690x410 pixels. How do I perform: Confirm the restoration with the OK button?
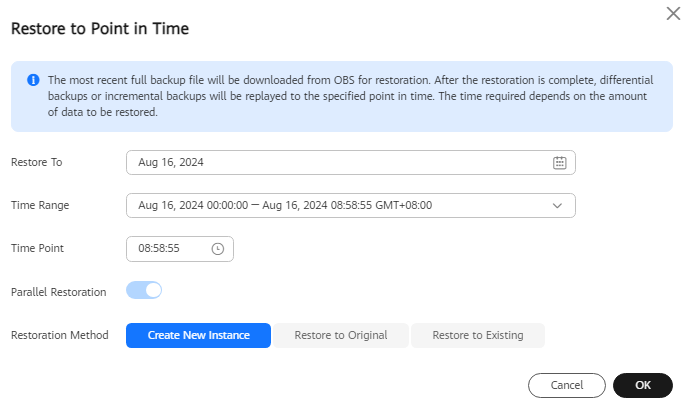(x=643, y=385)
